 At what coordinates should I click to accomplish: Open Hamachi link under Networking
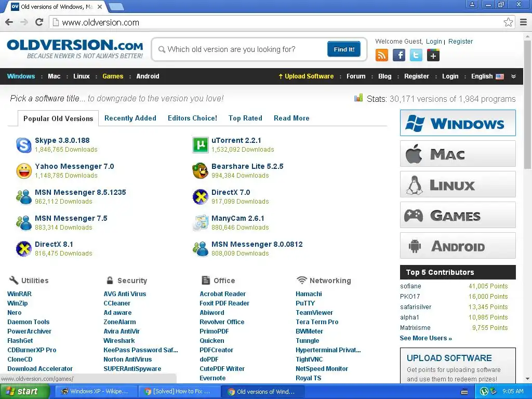point(309,294)
